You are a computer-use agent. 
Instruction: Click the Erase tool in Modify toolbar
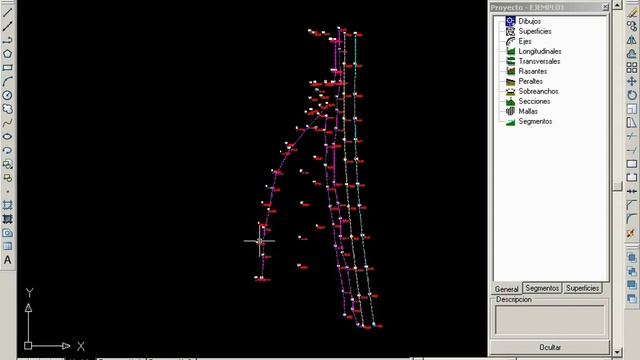632,12
